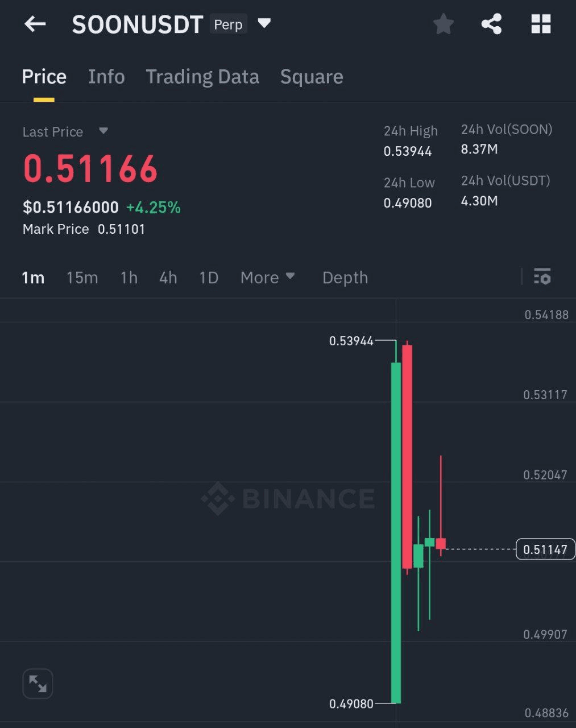This screenshot has width=576, height=728.
Task: Open the Trading Data tab
Action: tap(202, 77)
